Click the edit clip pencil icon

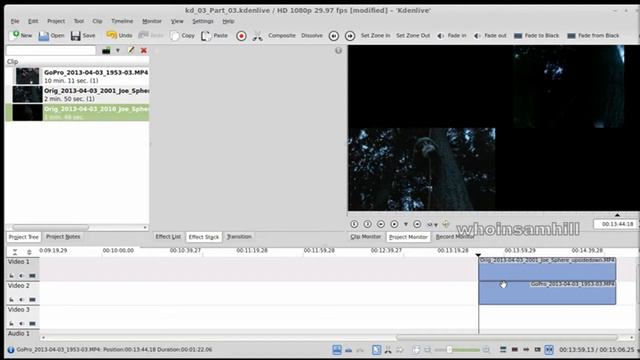pos(131,50)
